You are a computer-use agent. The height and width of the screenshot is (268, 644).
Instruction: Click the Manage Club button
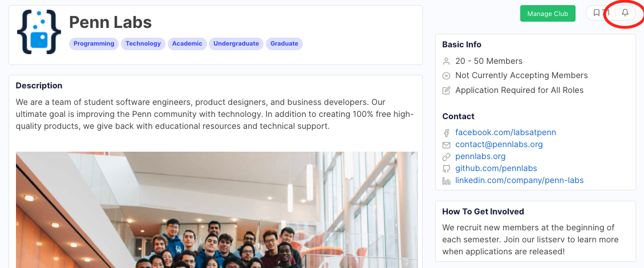[548, 14]
